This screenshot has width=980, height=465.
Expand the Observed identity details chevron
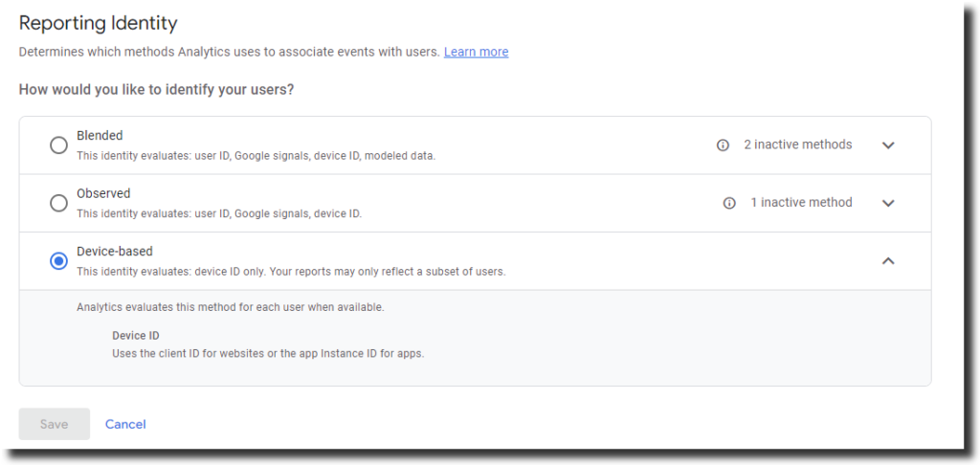click(888, 203)
